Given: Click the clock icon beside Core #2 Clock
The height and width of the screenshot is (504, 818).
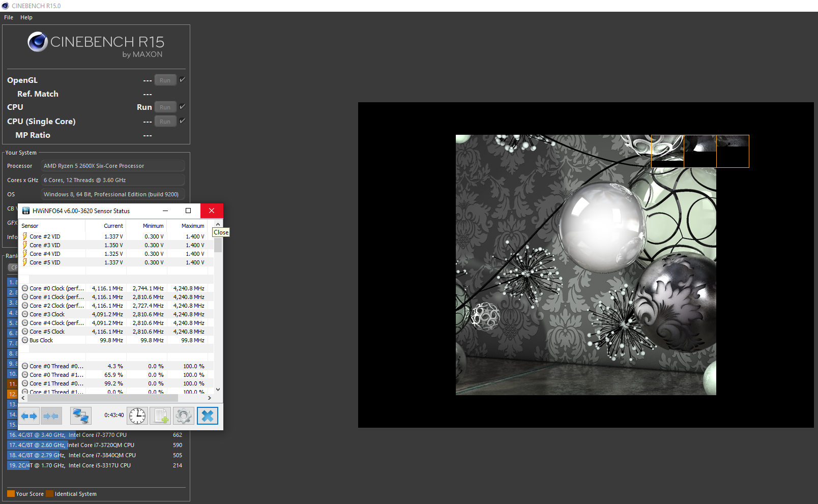Looking at the screenshot, I should [x=25, y=306].
